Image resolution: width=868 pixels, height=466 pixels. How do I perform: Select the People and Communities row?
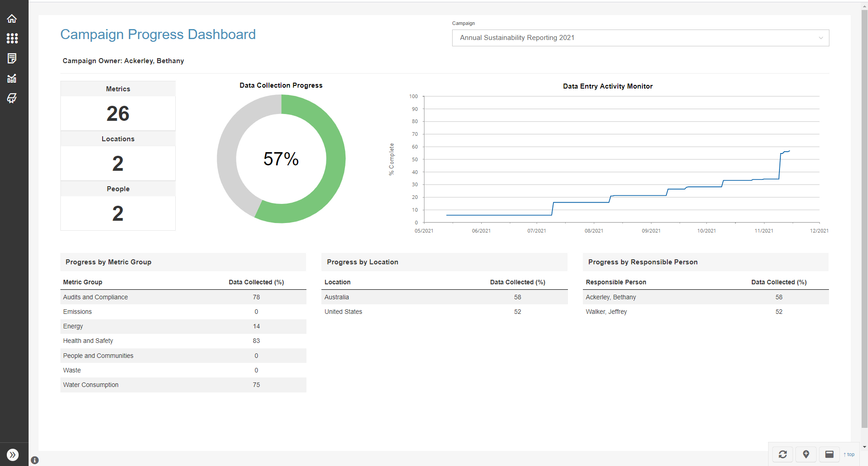tap(183, 356)
